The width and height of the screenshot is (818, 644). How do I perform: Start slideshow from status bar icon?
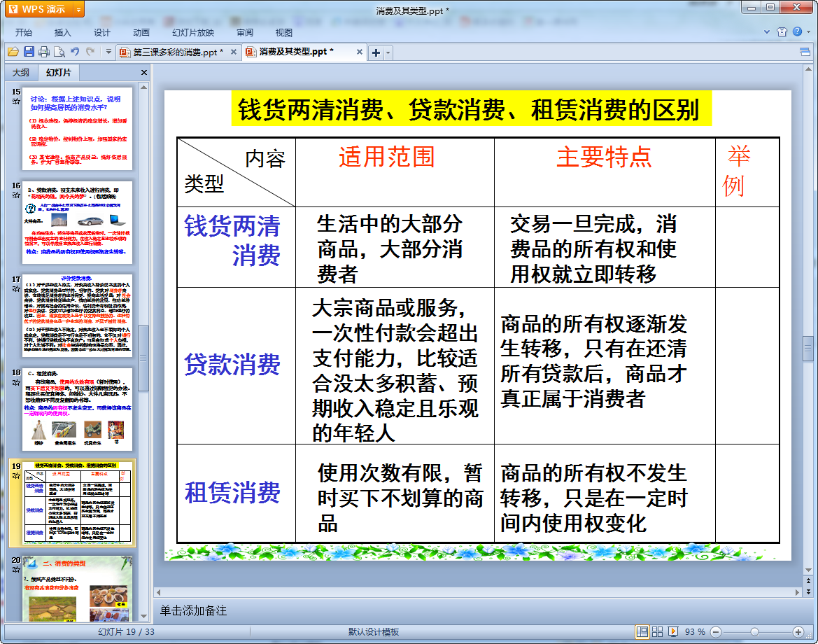673,632
